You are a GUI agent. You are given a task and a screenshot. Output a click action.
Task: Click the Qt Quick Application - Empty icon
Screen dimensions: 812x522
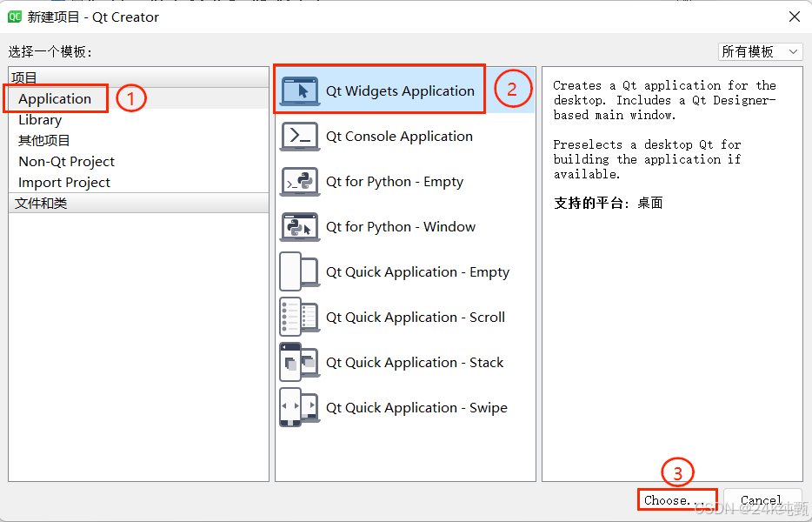300,272
